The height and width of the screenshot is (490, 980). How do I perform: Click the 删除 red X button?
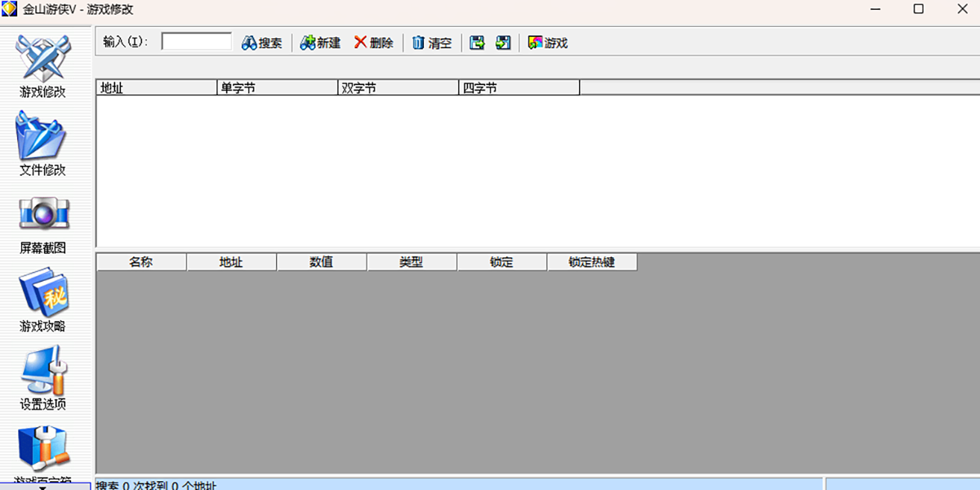tap(373, 42)
